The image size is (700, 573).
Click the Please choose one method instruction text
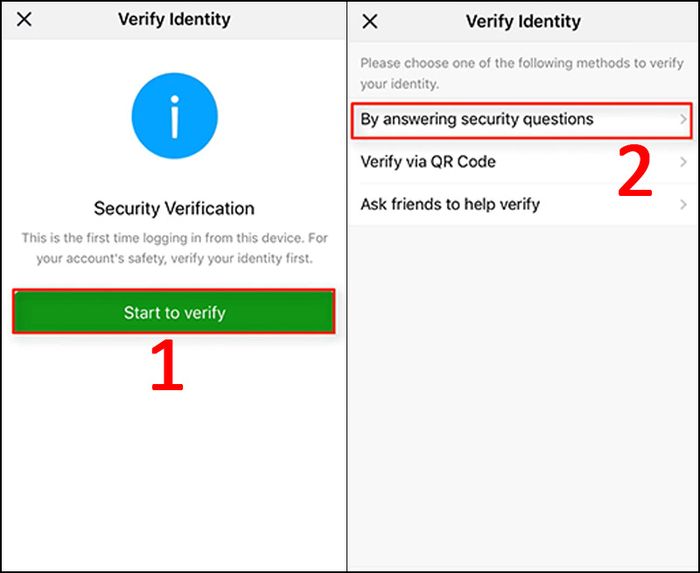coord(521,73)
